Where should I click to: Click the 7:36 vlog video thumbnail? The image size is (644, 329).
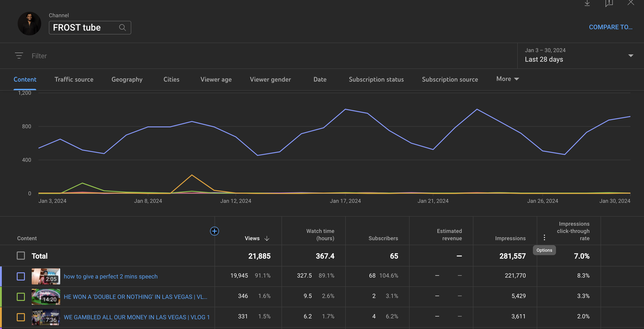[46, 317]
